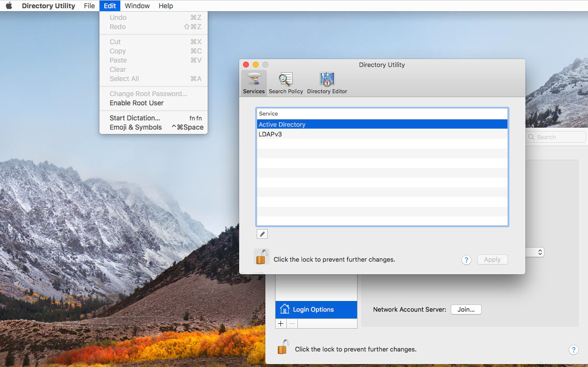
Task: Open the Directory Utility app menu
Action: [49, 6]
